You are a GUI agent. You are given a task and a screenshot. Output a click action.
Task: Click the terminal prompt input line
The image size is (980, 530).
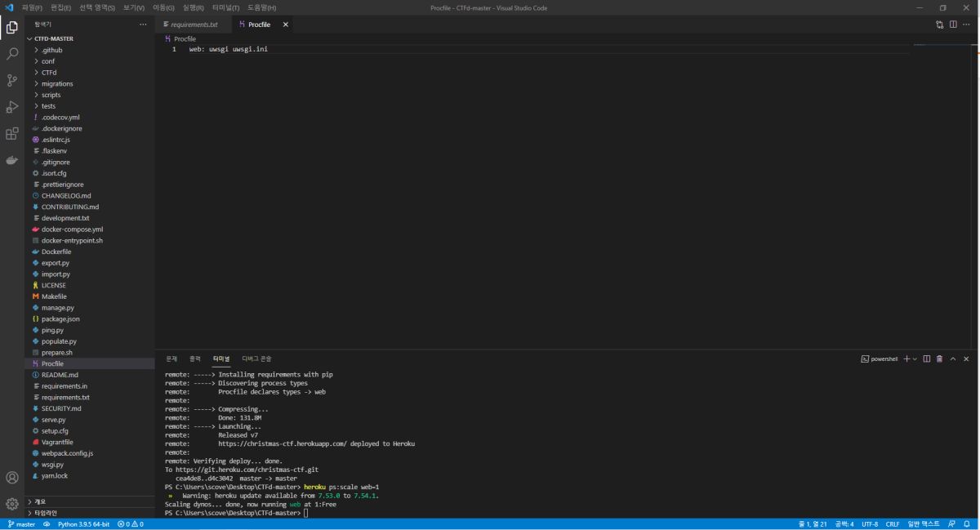[305, 513]
